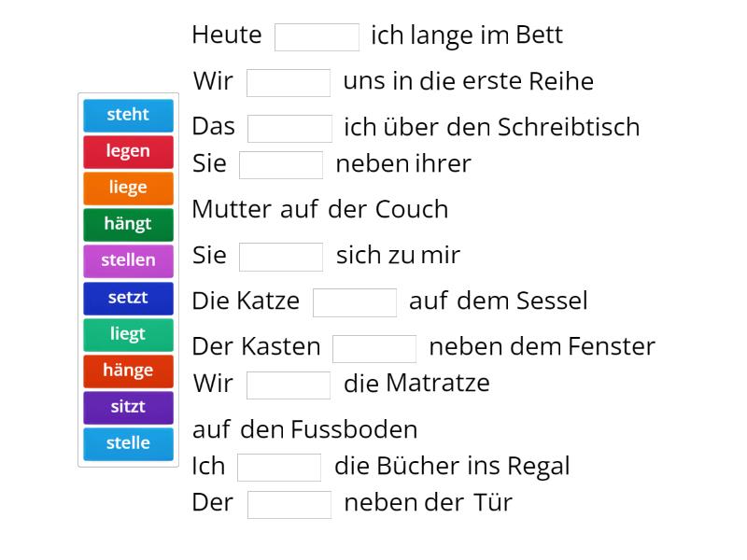The image size is (747, 560).
Task: Click the blank after "Heute"
Action: pos(317,35)
